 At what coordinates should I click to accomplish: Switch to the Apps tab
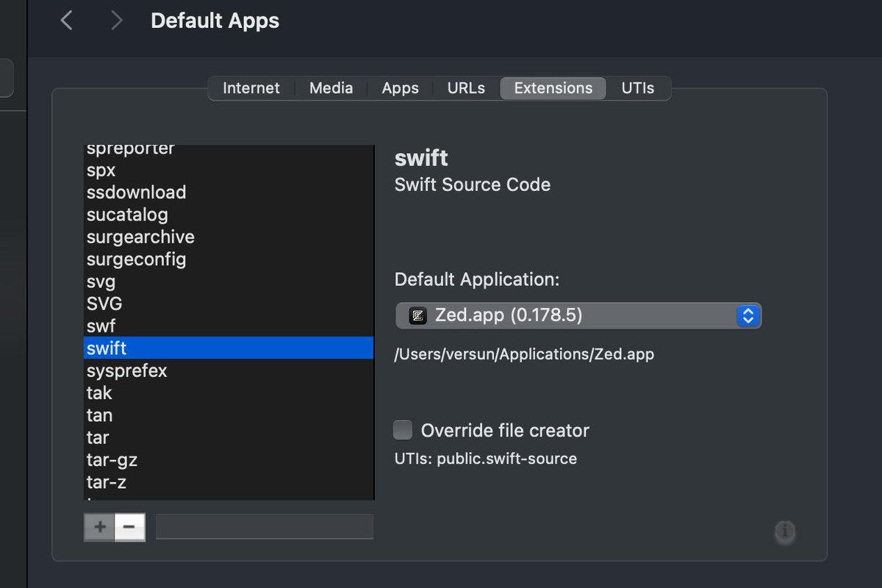coord(400,88)
